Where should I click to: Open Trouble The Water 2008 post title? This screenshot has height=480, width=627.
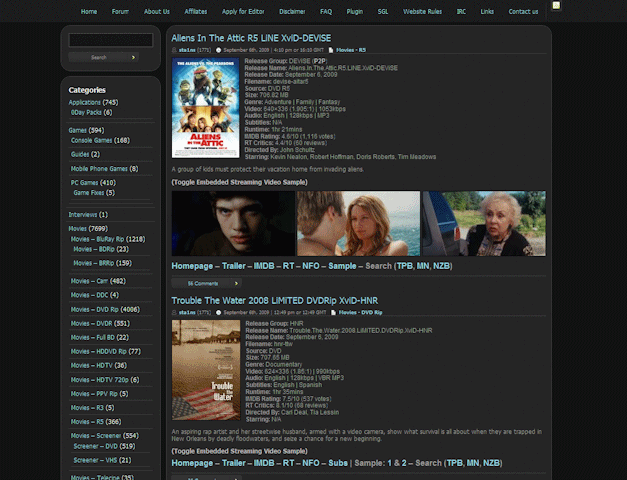tap(275, 300)
